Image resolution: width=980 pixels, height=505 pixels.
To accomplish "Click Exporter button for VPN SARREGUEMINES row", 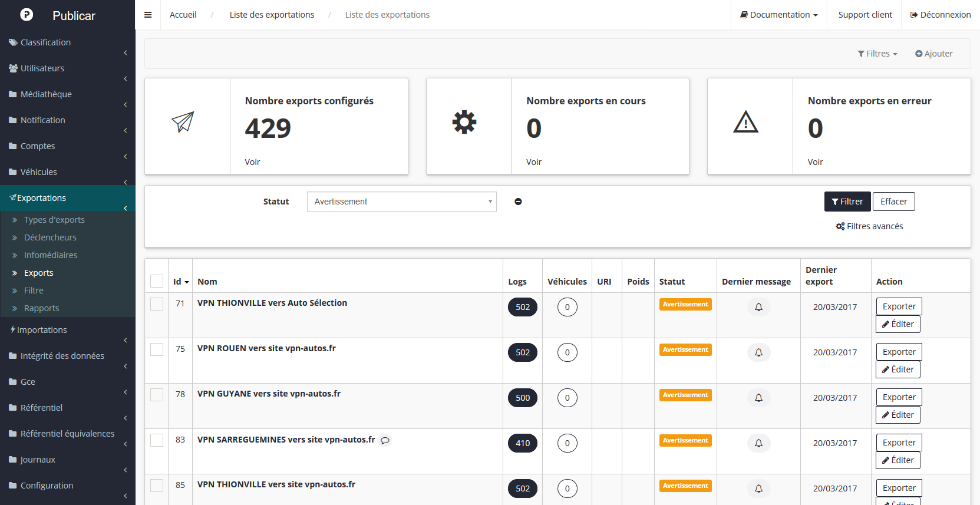I will tap(899, 443).
